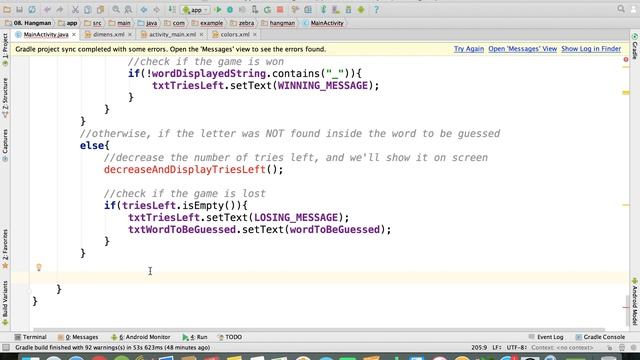Viewport: 640px width, 360px height.
Task: Click the Open 'Messages' View link
Action: (x=522, y=49)
